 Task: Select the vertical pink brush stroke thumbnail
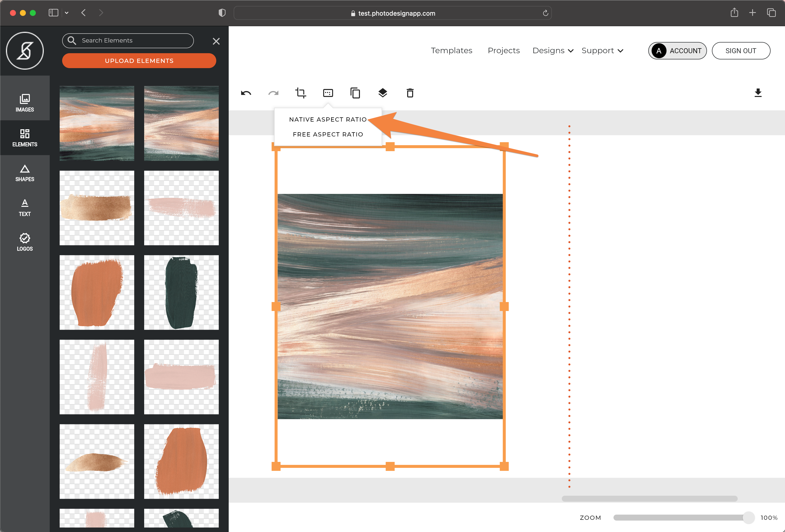pos(97,377)
